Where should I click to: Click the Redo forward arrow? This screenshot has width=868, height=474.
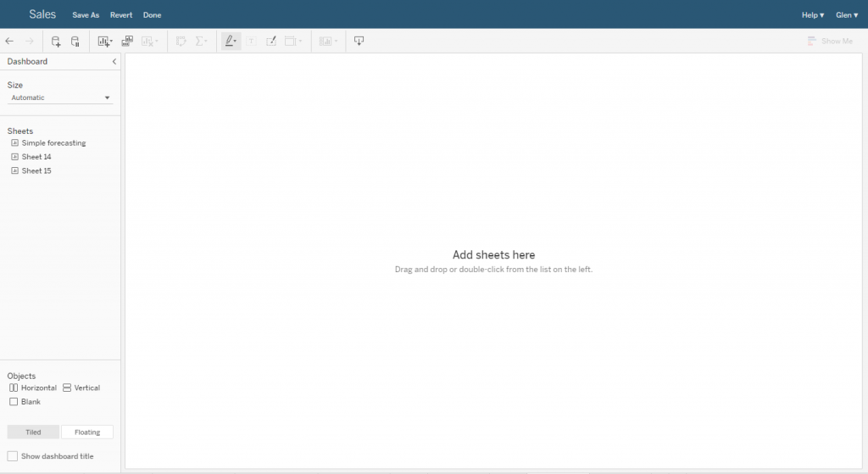[30, 41]
